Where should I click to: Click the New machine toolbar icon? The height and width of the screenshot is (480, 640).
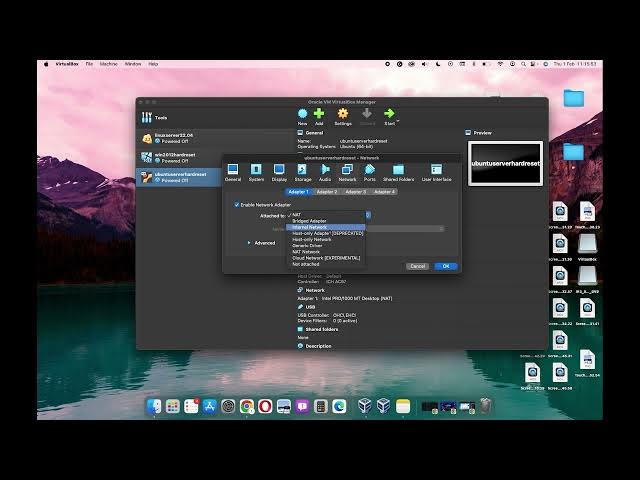pyautogui.click(x=302, y=114)
